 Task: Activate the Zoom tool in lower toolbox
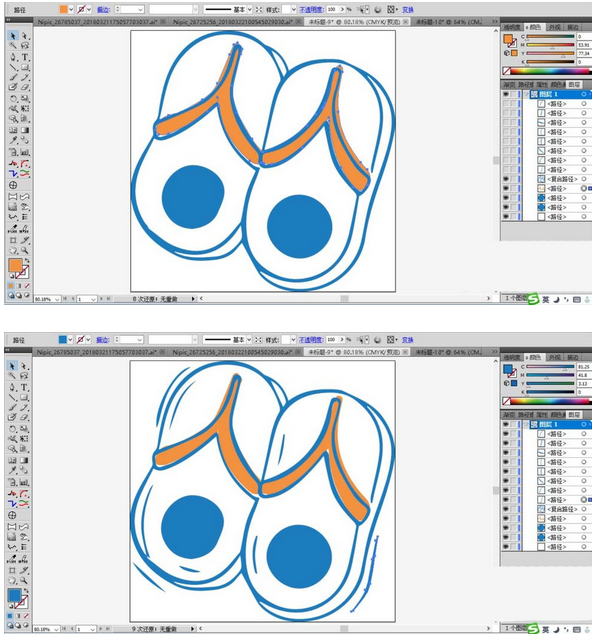[x=25, y=580]
